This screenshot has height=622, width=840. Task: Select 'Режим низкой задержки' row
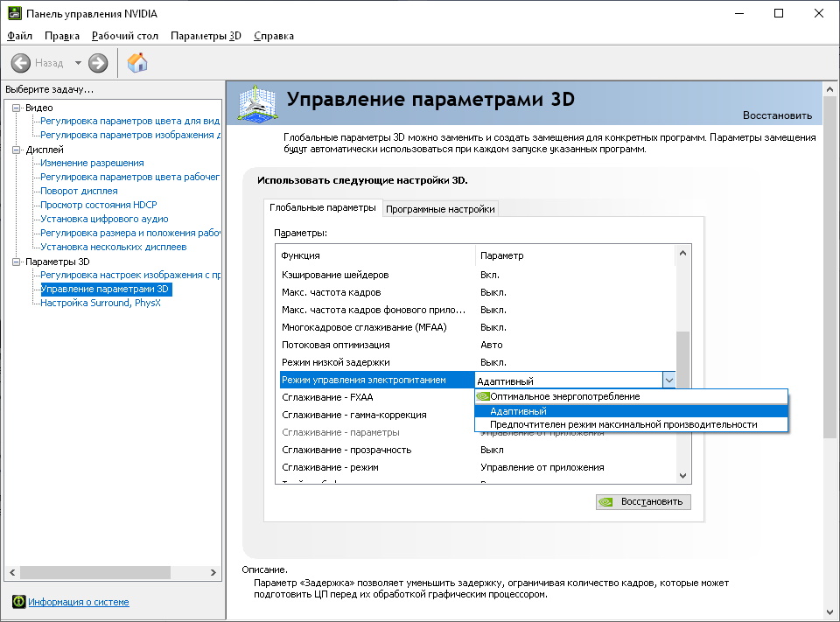(478, 363)
